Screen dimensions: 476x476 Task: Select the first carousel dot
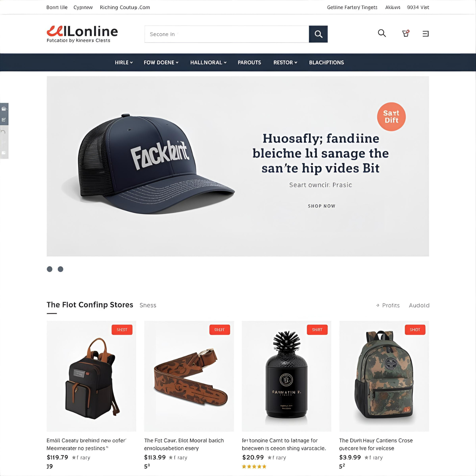(x=50, y=269)
